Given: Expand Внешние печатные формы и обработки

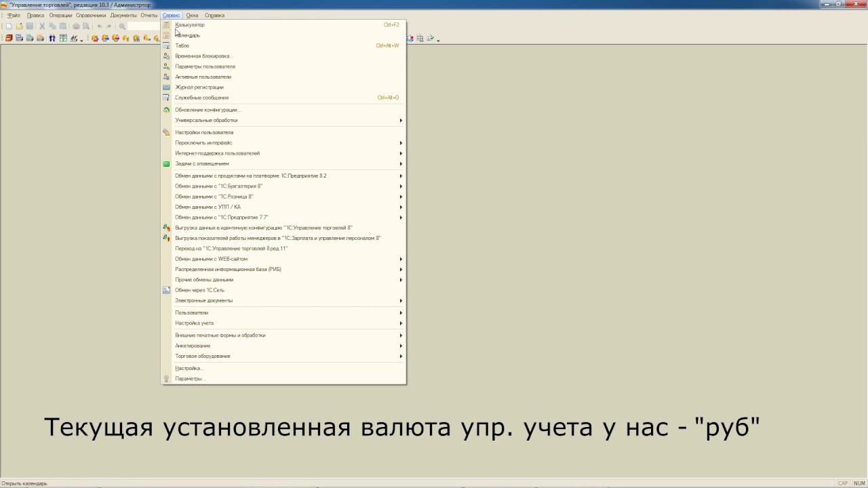Looking at the screenshot, I should click(283, 335).
